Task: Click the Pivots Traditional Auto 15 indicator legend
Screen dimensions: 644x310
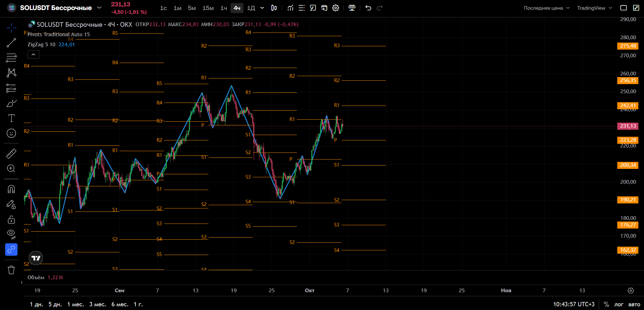Action: pyautogui.click(x=59, y=34)
